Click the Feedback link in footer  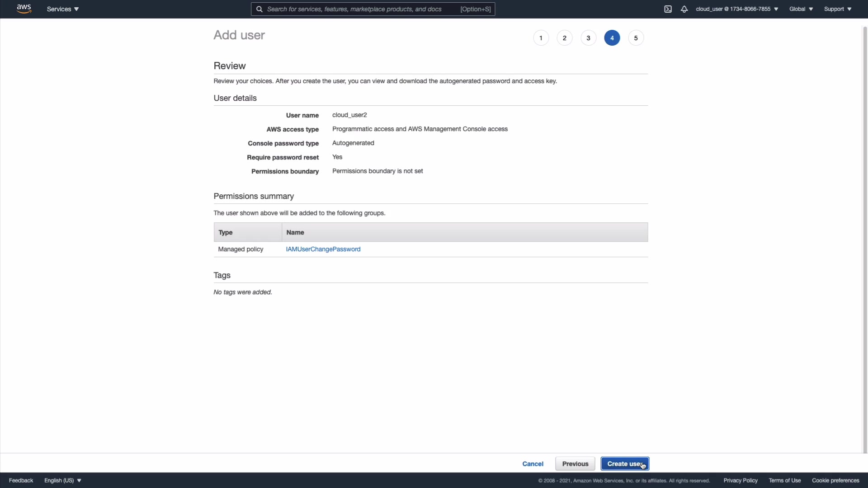(21, 480)
